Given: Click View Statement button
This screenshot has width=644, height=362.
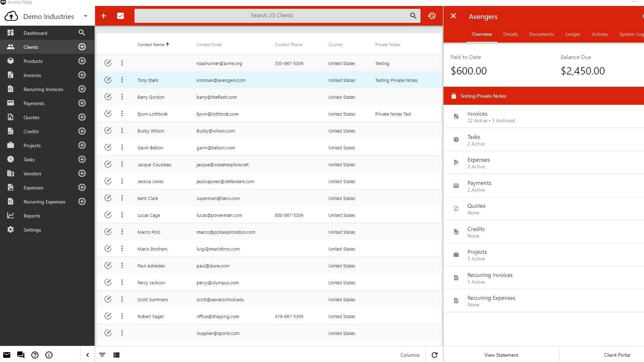Looking at the screenshot, I should tap(501, 355).
